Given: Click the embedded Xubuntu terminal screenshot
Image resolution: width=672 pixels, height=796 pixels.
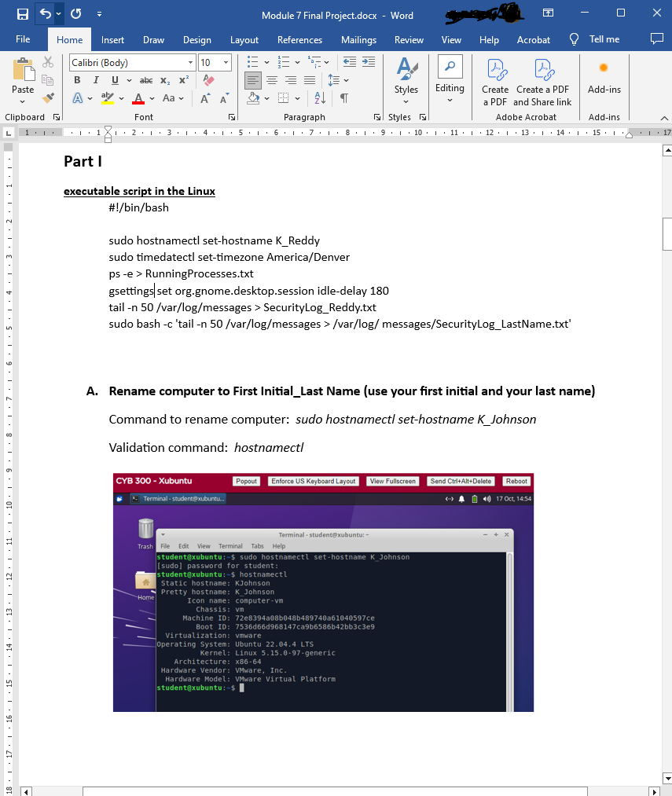Looking at the screenshot, I should (x=323, y=592).
